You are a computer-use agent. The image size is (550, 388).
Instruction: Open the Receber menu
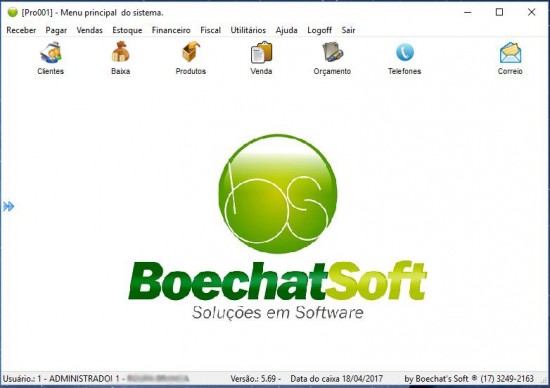click(x=21, y=30)
